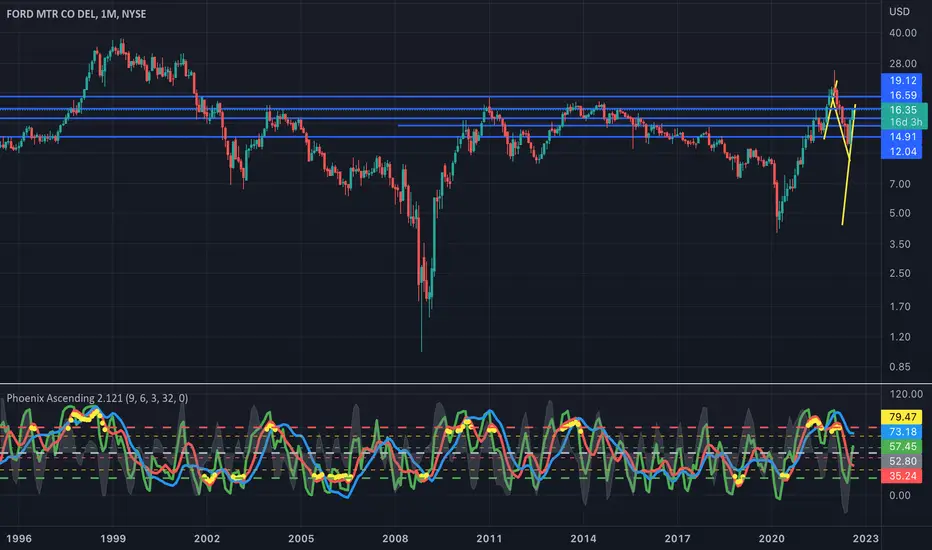Select the 19.12 blue price label

902,80
